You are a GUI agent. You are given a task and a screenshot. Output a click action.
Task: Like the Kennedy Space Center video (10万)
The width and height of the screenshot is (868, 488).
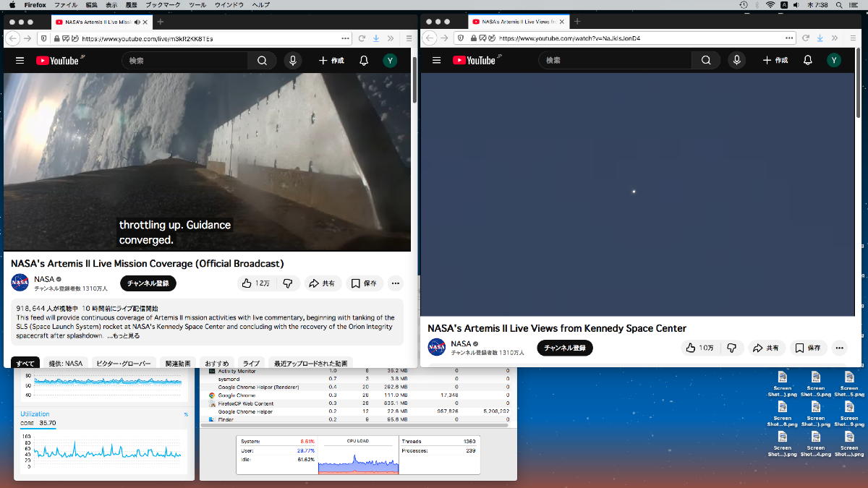pos(699,348)
